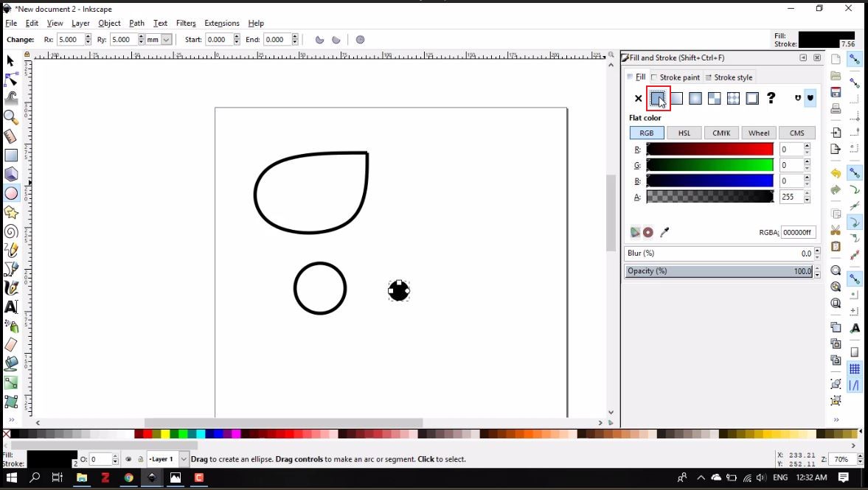Image resolution: width=868 pixels, height=490 pixels.
Task: Increase the Start angle stepper
Action: [x=237, y=37]
